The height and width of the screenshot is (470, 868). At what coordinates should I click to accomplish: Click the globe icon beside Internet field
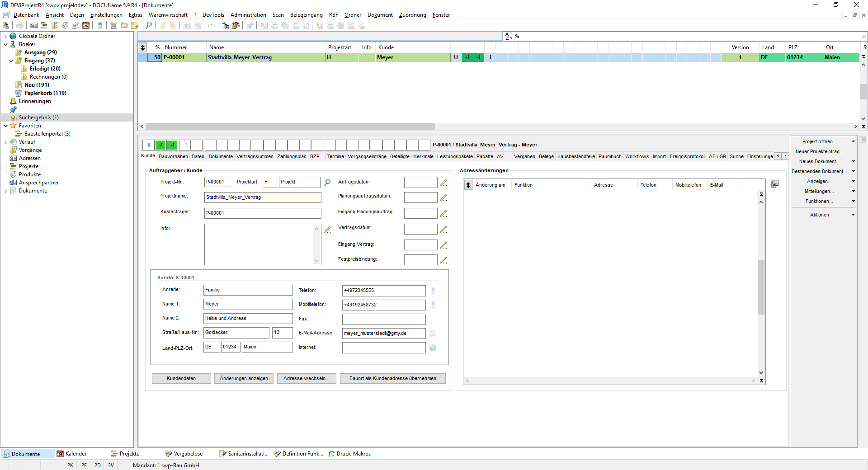(433, 348)
